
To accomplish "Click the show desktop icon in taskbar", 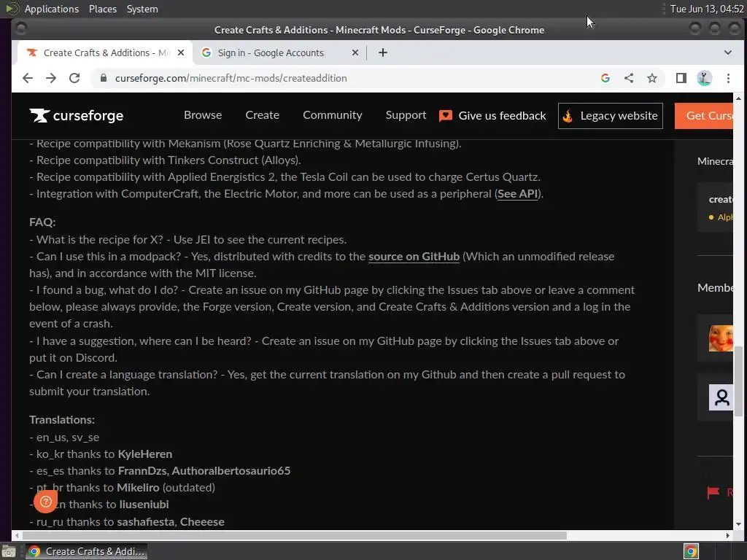I will coord(9,551).
